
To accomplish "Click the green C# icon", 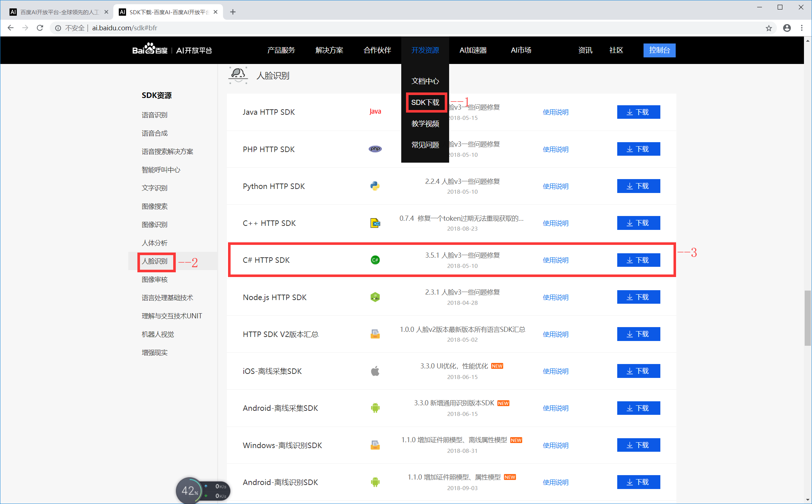I will click(x=375, y=260).
